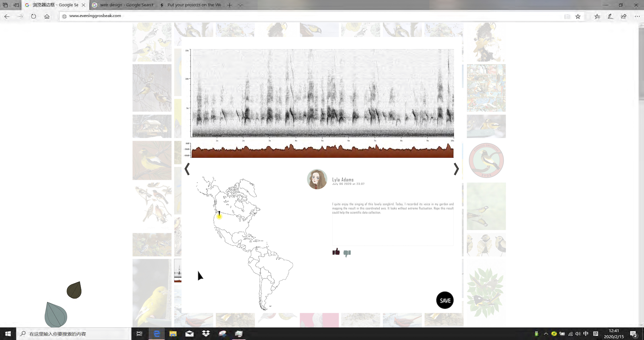Click the yellow location marker on map

click(219, 216)
